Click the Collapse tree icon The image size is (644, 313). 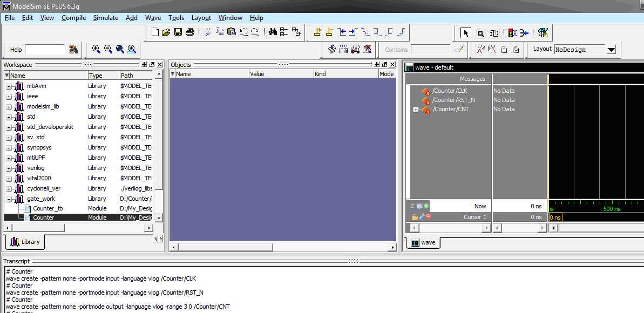[296, 32]
